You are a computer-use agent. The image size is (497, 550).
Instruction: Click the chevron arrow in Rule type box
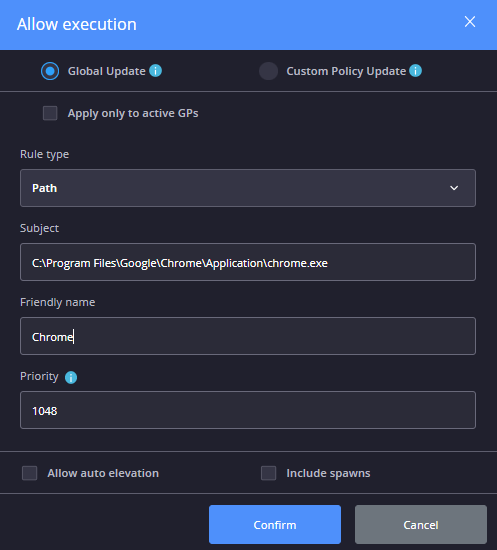pyautogui.click(x=454, y=188)
